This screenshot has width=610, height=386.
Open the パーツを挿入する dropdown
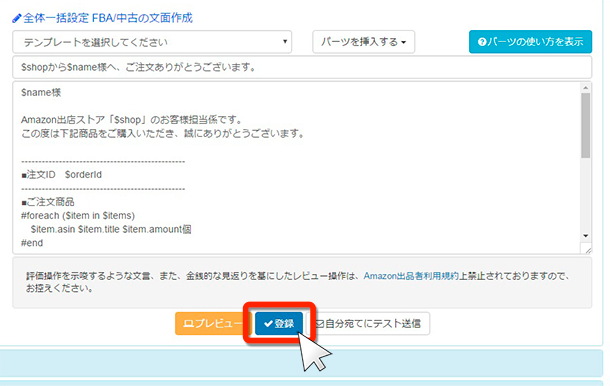pos(363,42)
